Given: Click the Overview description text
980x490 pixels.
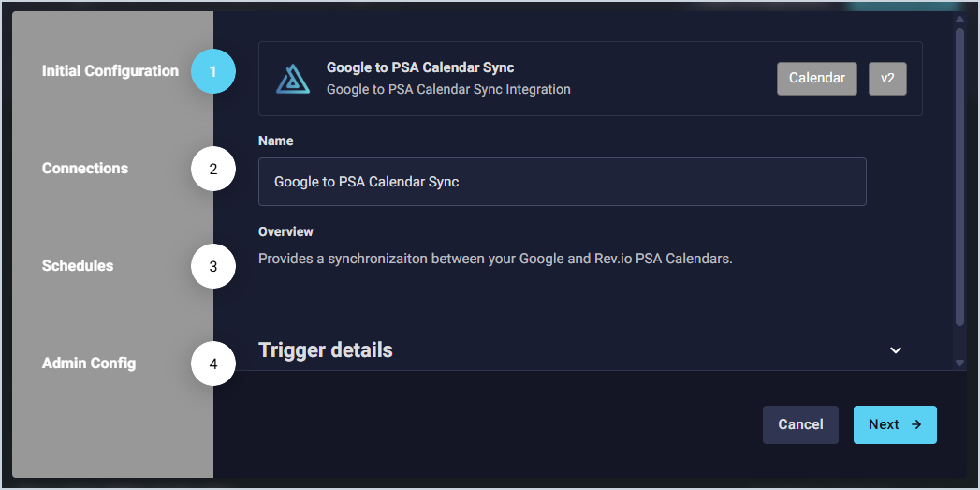Looking at the screenshot, I should pyautogui.click(x=495, y=259).
